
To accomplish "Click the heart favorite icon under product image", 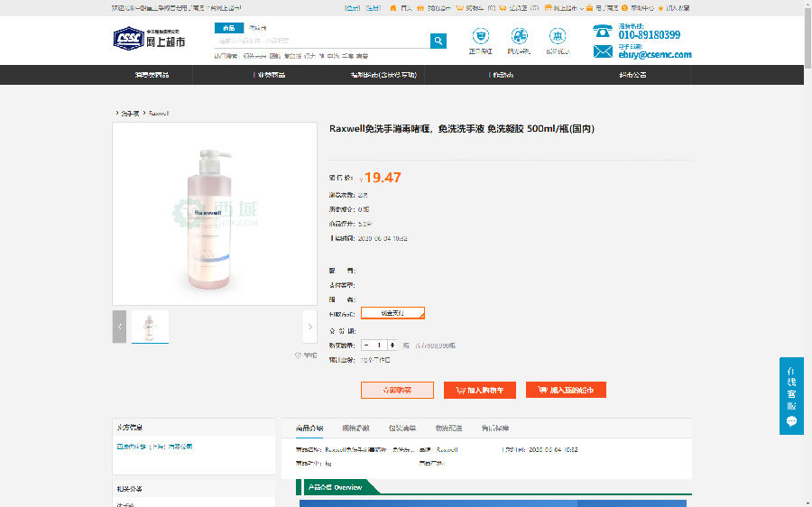I will click(x=298, y=355).
